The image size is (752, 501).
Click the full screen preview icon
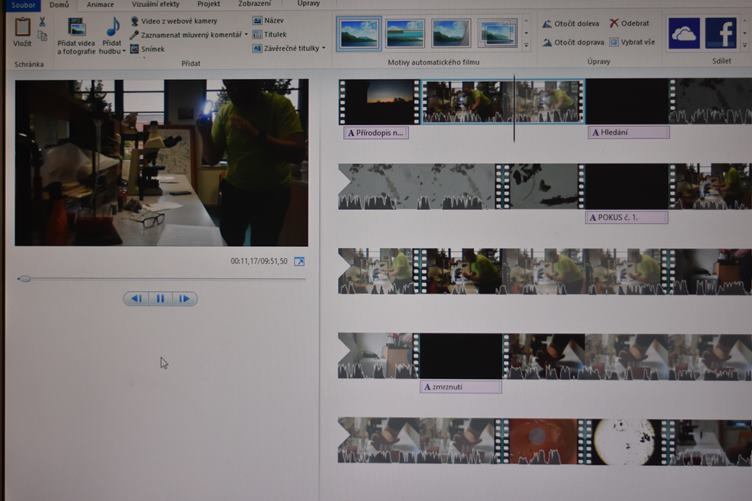299,261
